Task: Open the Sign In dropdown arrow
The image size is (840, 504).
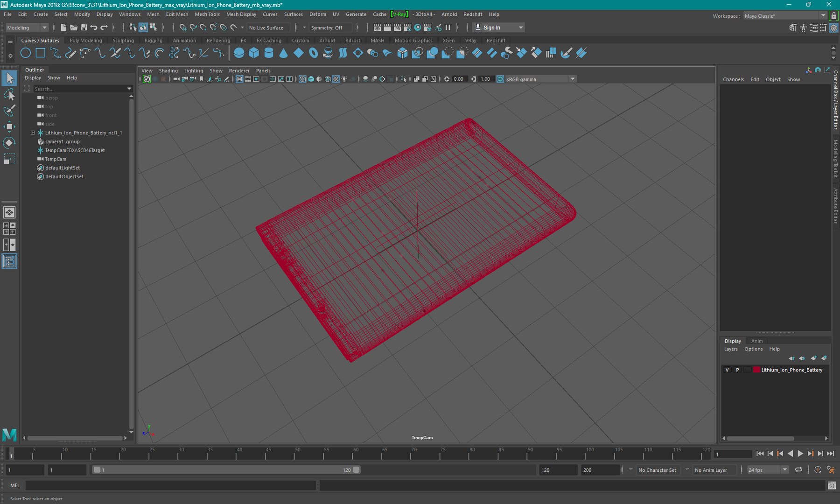Action: point(521,28)
